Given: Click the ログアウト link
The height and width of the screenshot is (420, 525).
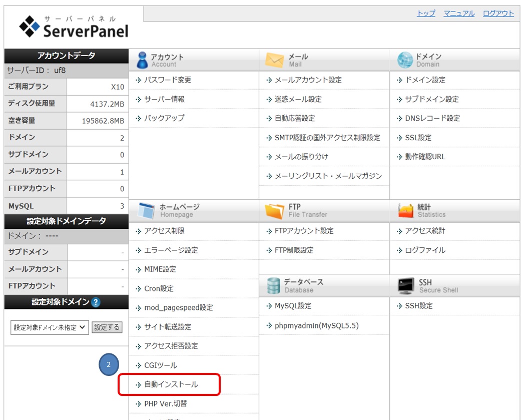Looking at the screenshot, I should tap(498, 14).
